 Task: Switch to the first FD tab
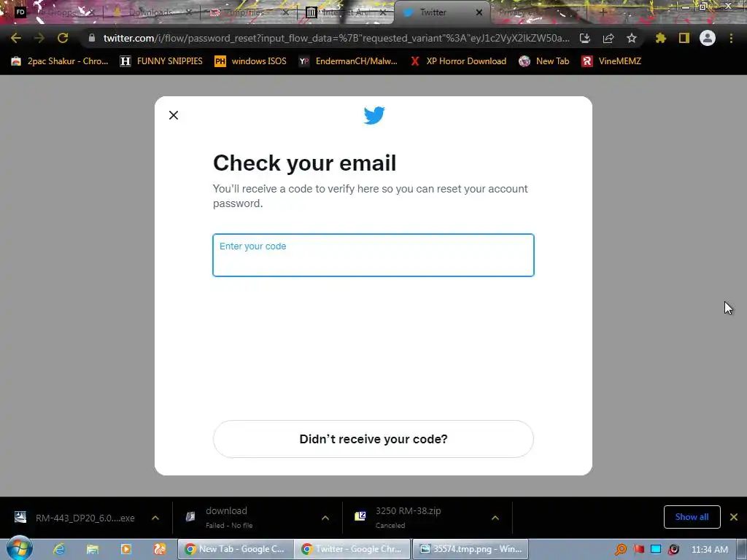point(53,12)
